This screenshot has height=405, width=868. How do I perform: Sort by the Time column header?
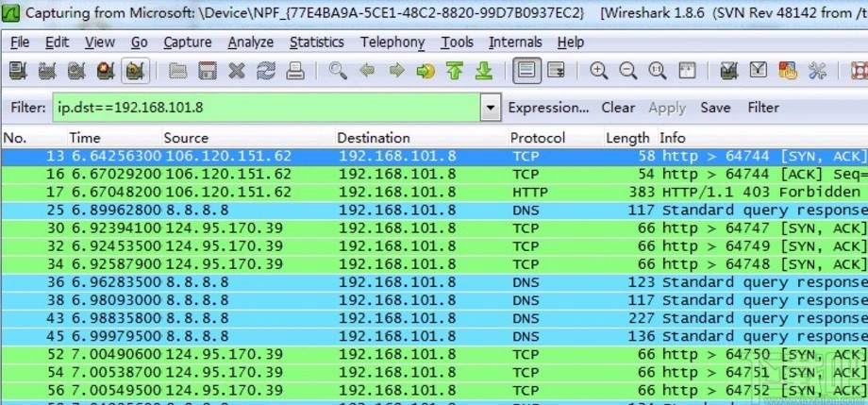point(113,138)
